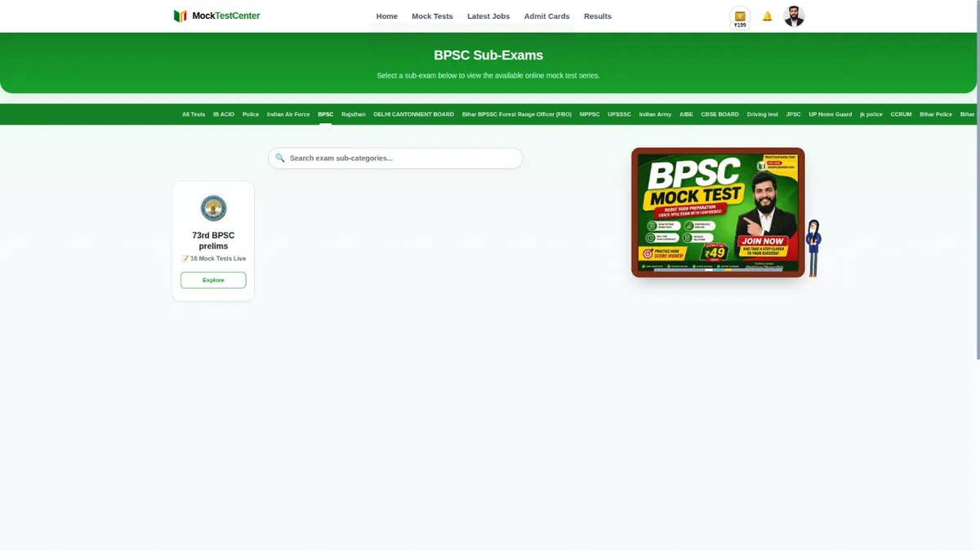Open Mock Tests navigation item
980x551 pixels.
click(432, 16)
